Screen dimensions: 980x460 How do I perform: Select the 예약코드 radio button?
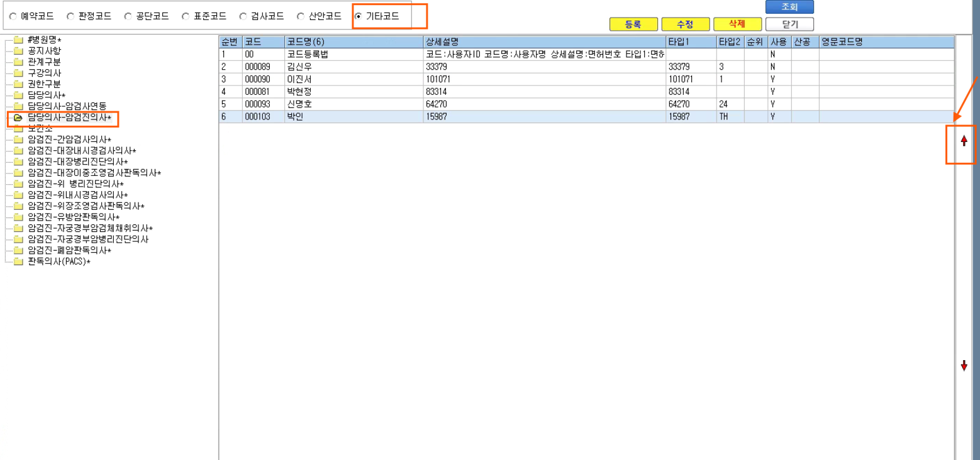pos(13,16)
